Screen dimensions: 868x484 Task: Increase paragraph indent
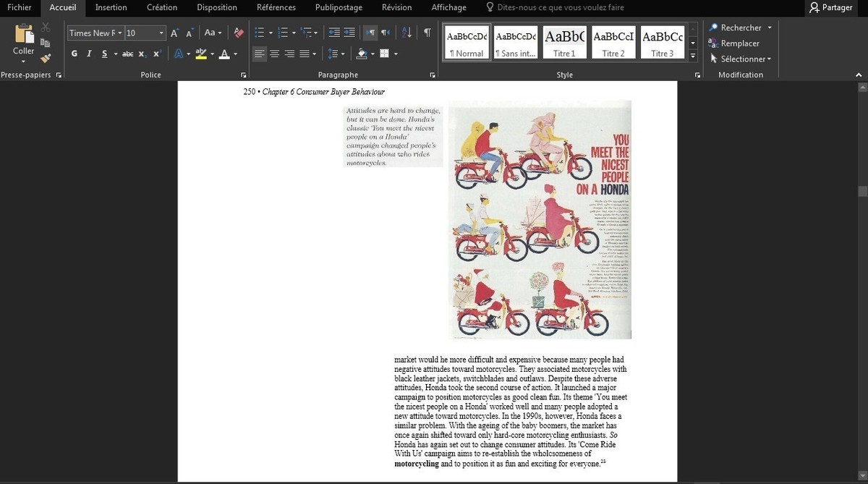pos(349,33)
